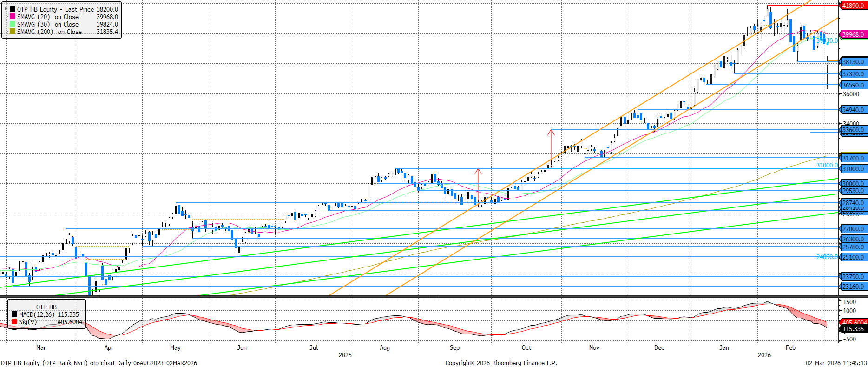This screenshot has height=367, width=868.
Task: Click the red upward arrow near October
Action: point(551,132)
